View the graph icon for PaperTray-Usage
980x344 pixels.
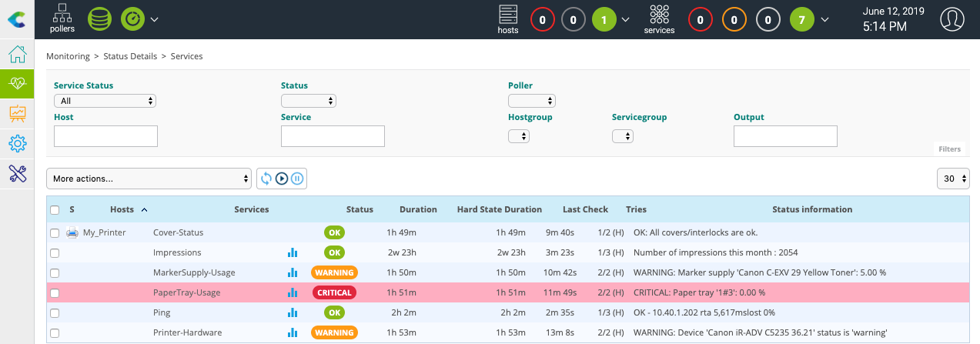(292, 292)
